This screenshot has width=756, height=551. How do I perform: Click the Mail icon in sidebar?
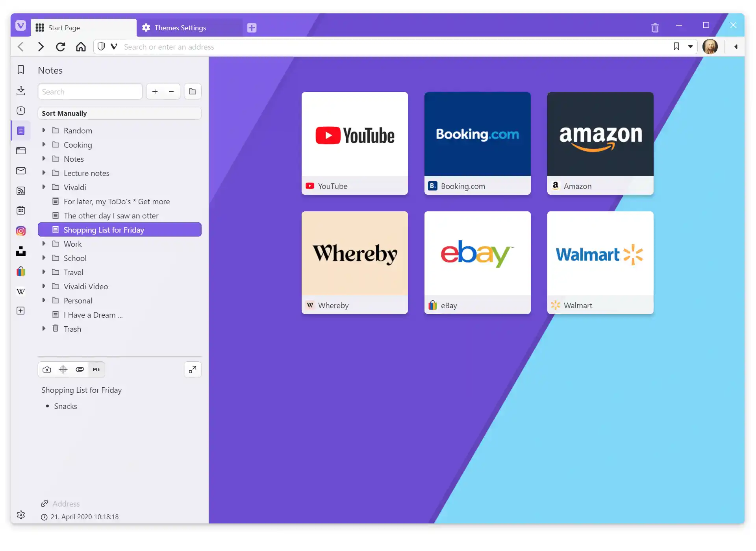pyautogui.click(x=20, y=171)
